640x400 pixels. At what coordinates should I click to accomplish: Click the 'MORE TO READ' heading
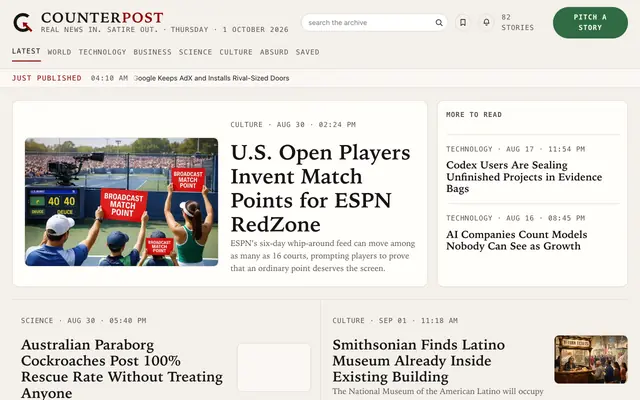474,115
